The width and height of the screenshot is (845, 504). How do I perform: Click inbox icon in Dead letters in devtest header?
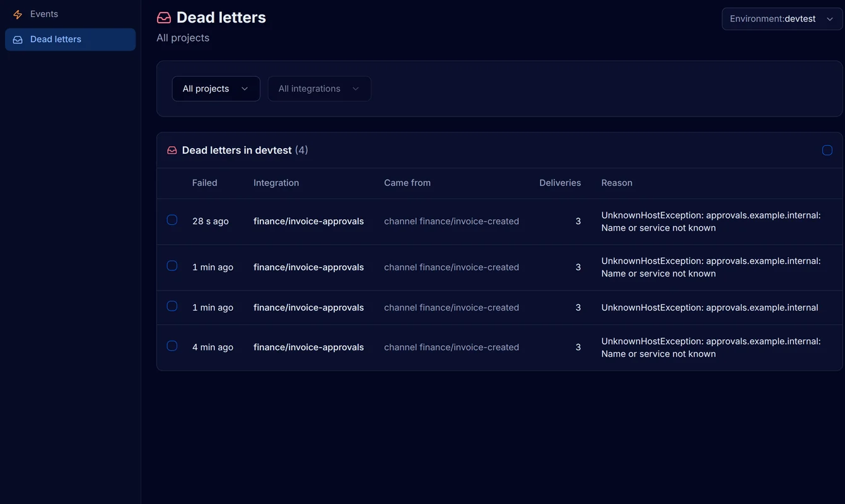pyautogui.click(x=172, y=151)
